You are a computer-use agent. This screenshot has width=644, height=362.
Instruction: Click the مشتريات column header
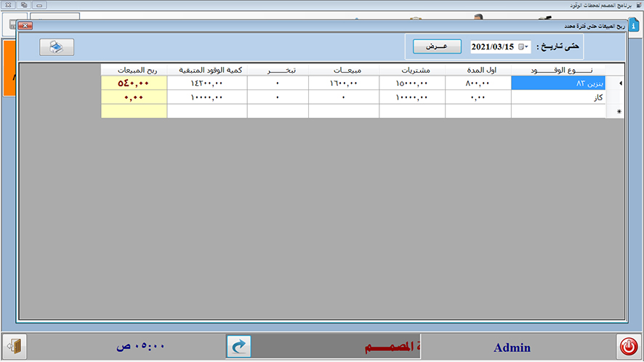412,71
